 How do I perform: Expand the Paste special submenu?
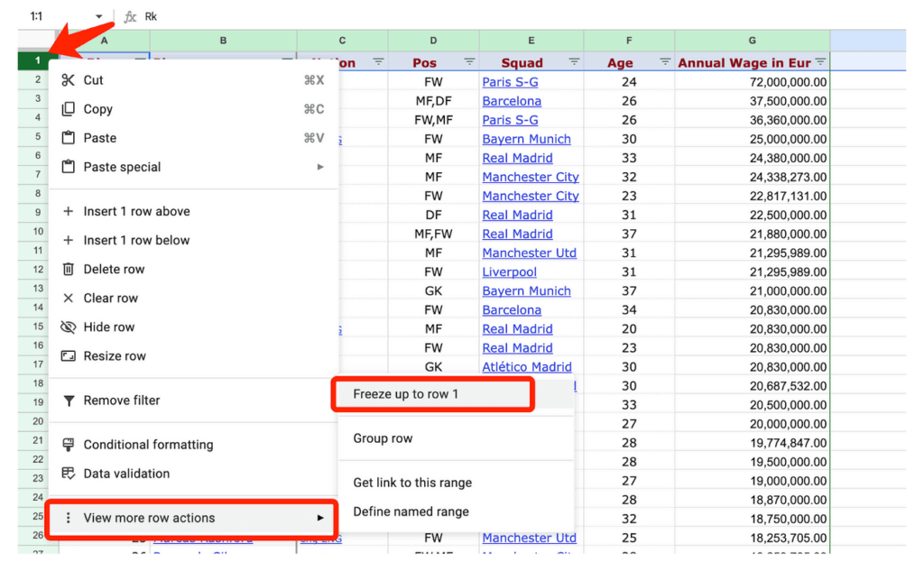pos(319,167)
